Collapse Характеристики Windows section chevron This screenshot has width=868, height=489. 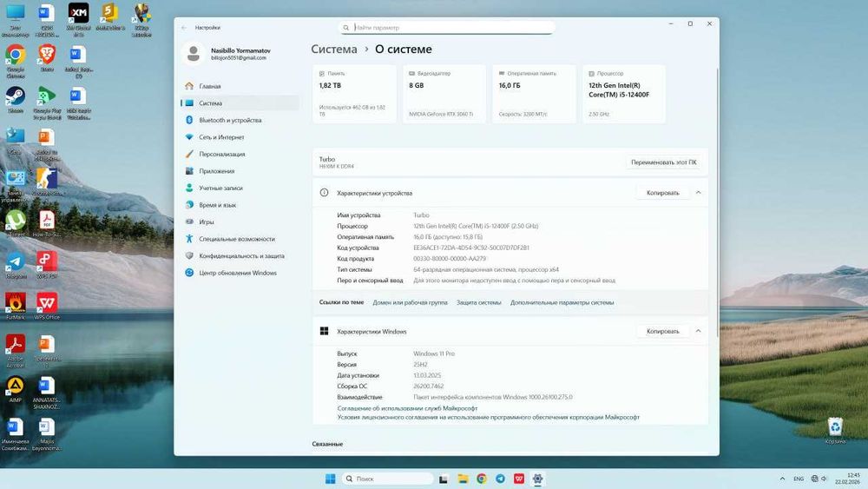point(698,331)
